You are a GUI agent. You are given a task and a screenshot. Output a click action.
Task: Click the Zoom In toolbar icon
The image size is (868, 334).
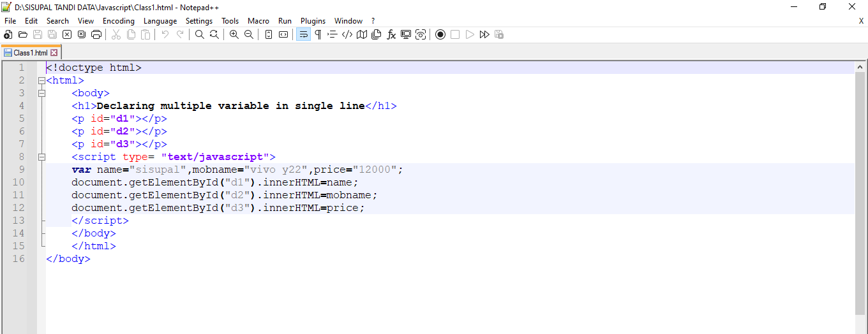[234, 34]
